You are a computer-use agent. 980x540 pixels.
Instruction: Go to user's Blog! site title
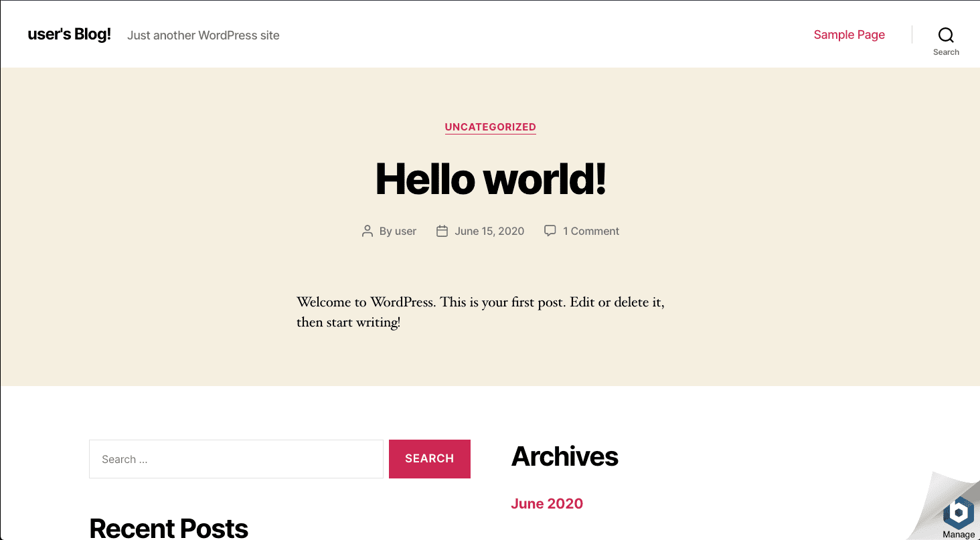[x=70, y=34]
